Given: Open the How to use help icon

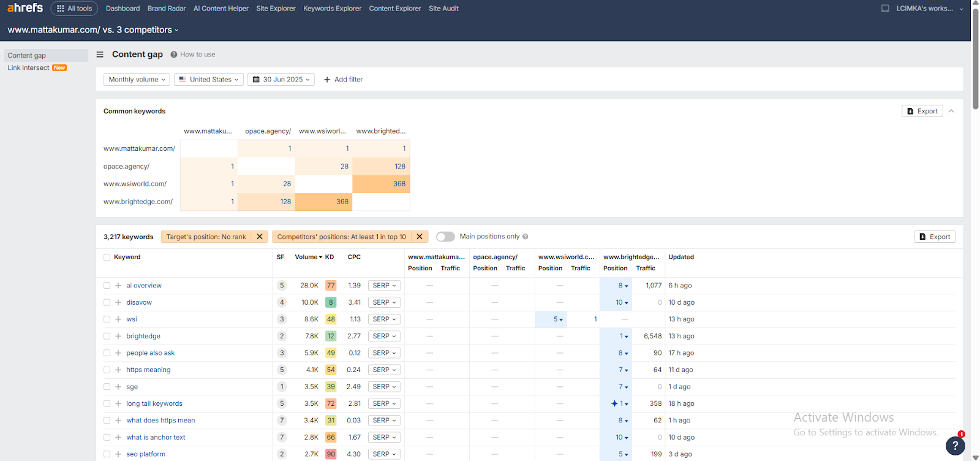Looking at the screenshot, I should pos(174,55).
